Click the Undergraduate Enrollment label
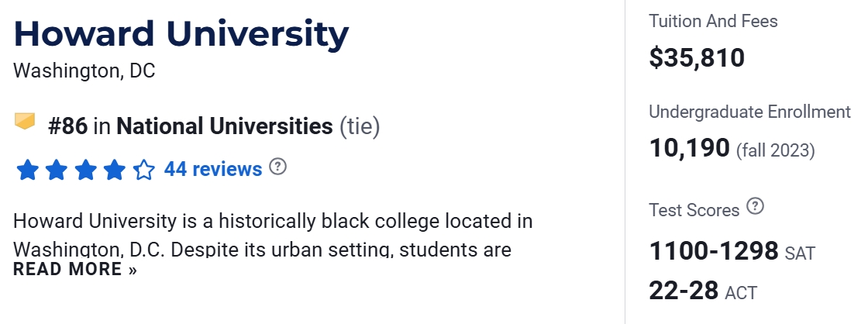The height and width of the screenshot is (324, 868). click(x=749, y=112)
